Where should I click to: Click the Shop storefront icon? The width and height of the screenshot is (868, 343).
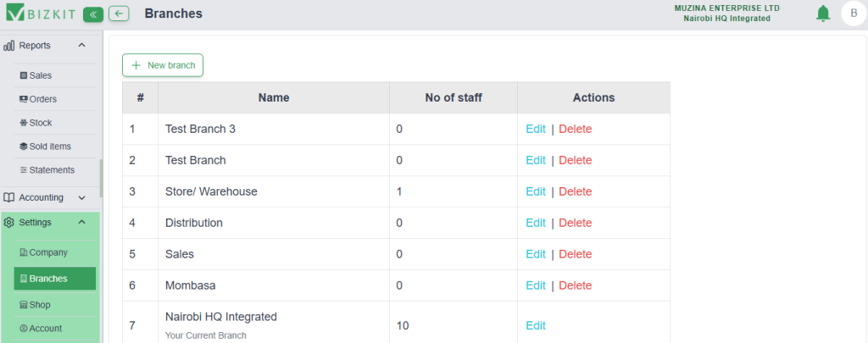[x=23, y=305]
